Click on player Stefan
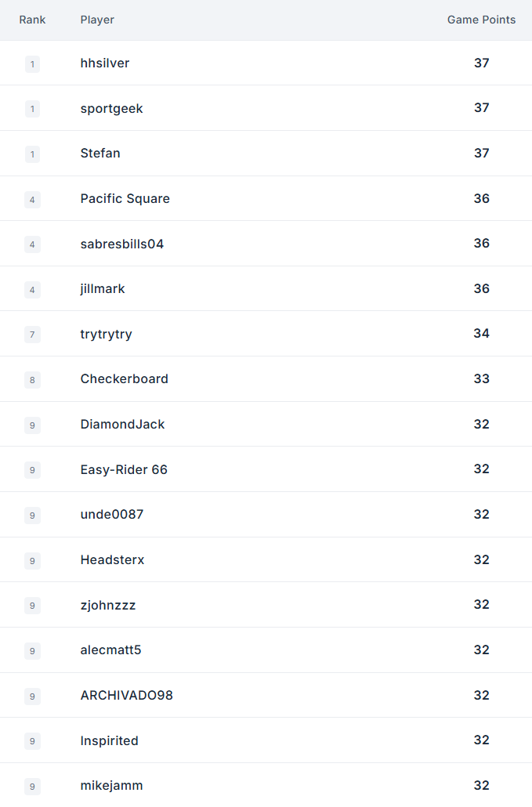 [x=100, y=154]
